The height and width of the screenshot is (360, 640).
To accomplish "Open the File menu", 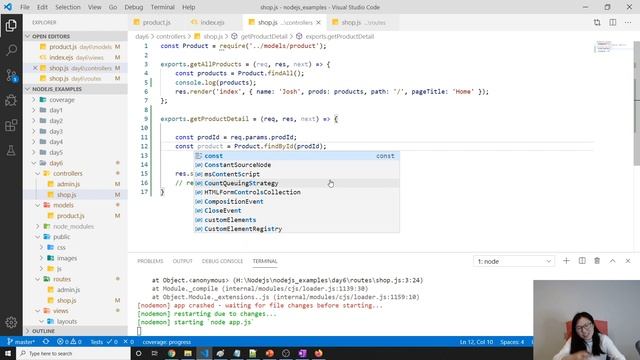I will coord(25,7).
